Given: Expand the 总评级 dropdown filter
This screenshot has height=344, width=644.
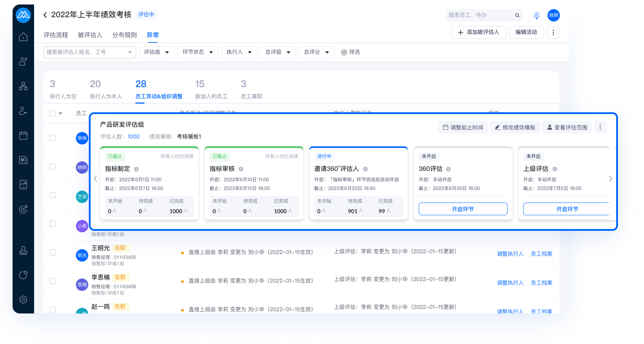Looking at the screenshot, I should [x=278, y=52].
